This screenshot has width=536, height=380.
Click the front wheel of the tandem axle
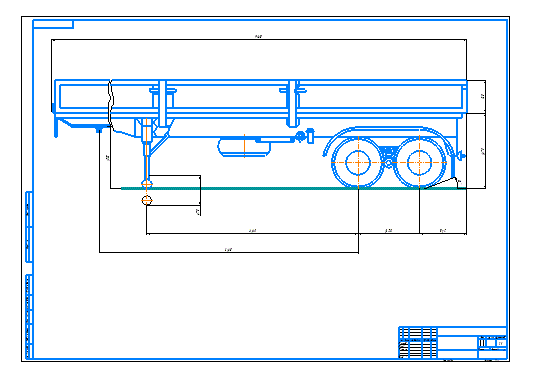(358, 163)
